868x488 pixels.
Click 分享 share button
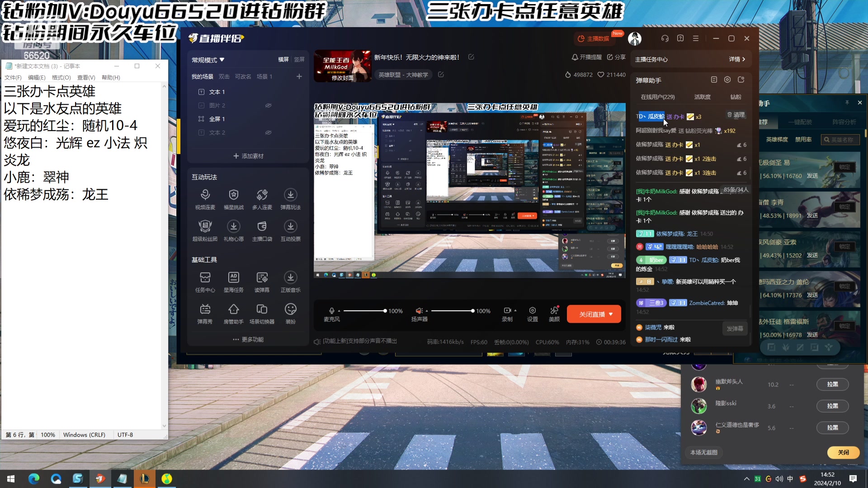616,57
